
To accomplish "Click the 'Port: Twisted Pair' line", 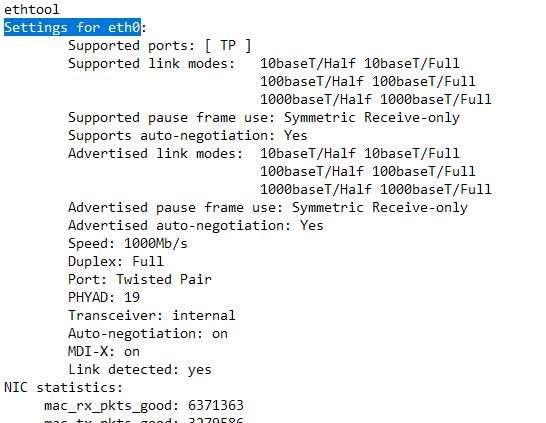I will pyautogui.click(x=140, y=280).
